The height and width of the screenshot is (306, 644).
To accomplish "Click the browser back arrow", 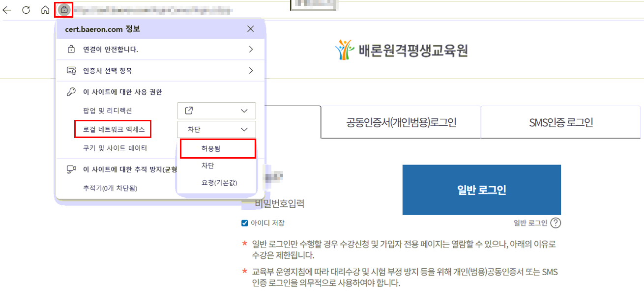I will pyautogui.click(x=7, y=10).
